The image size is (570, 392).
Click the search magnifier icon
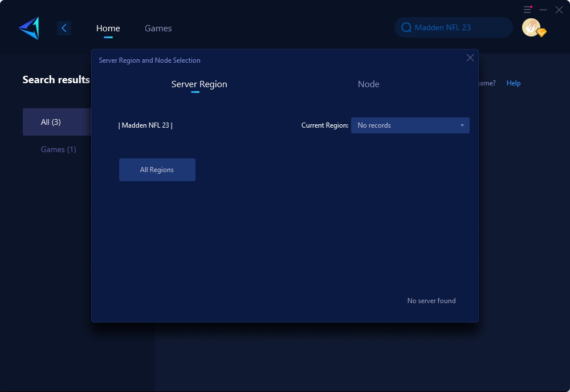click(x=406, y=27)
